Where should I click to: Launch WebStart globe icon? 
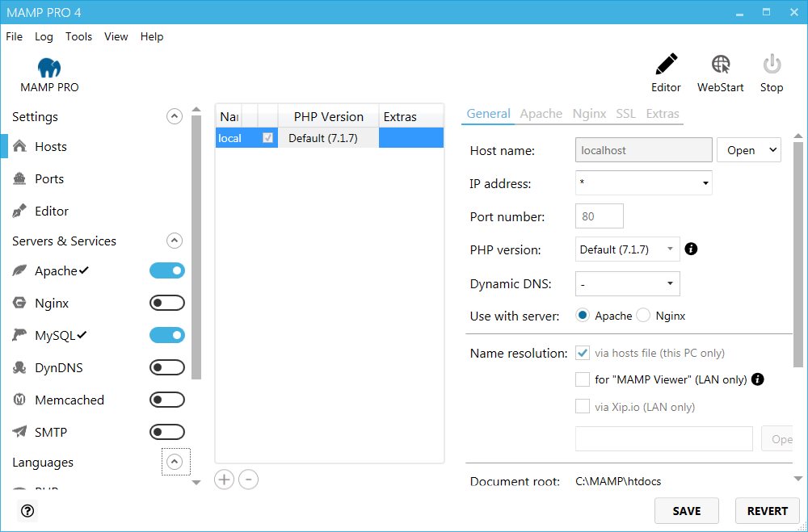pyautogui.click(x=720, y=65)
